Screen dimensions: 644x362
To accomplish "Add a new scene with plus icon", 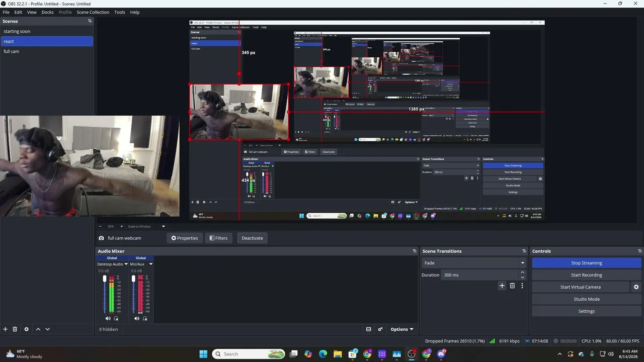I will 6,329.
